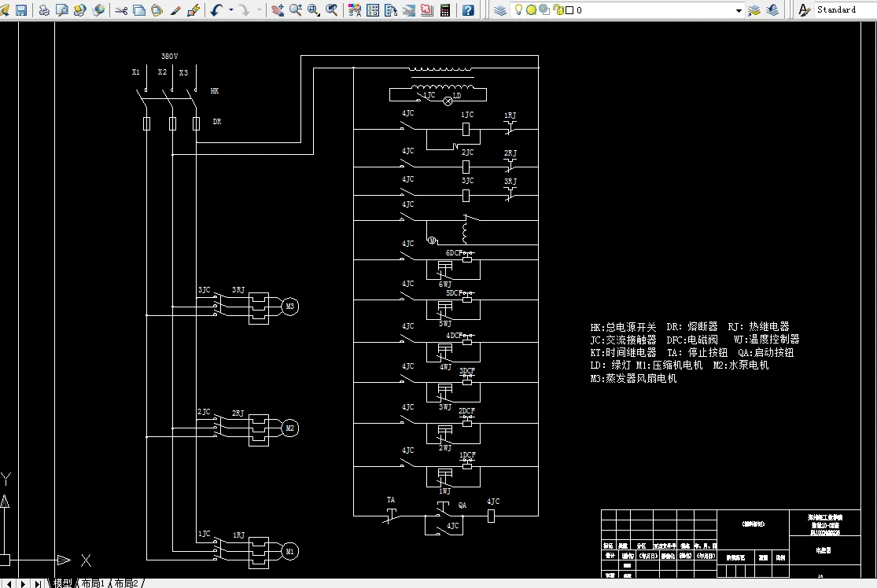Open Plot Preview

point(62,10)
